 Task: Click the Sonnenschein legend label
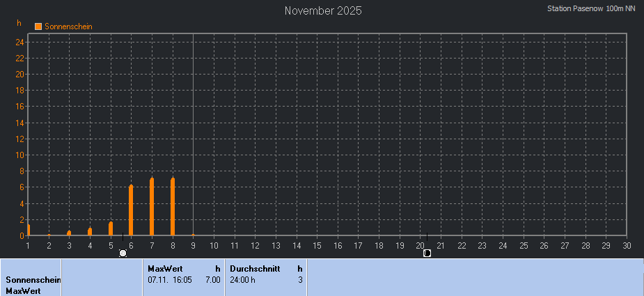click(x=68, y=26)
